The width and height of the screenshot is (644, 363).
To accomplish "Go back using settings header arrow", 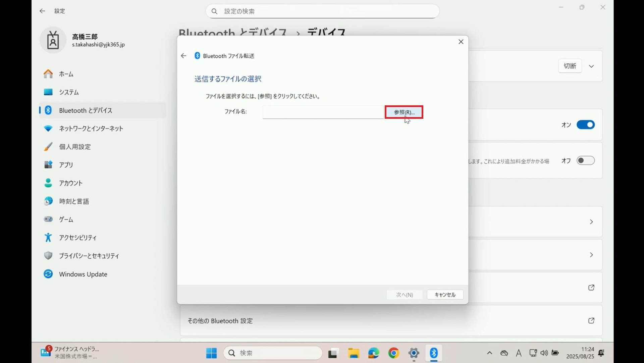I will click(42, 11).
